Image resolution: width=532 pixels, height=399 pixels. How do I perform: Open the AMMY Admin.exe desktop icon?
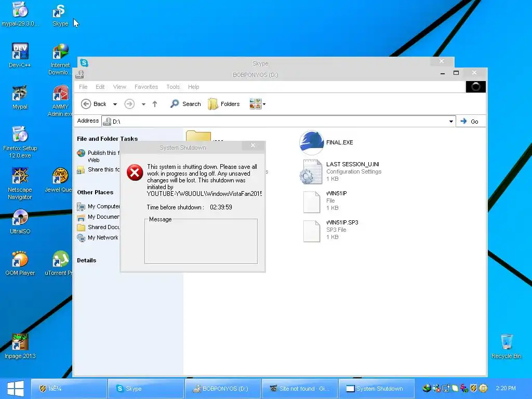pos(60,101)
